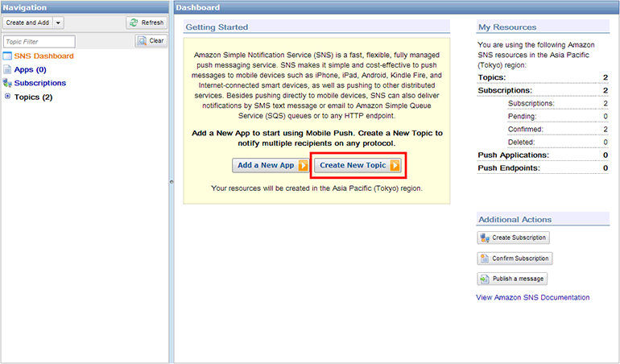Click the Publish a message button
Image resolution: width=620 pixels, height=364 pixels.
pos(512,279)
